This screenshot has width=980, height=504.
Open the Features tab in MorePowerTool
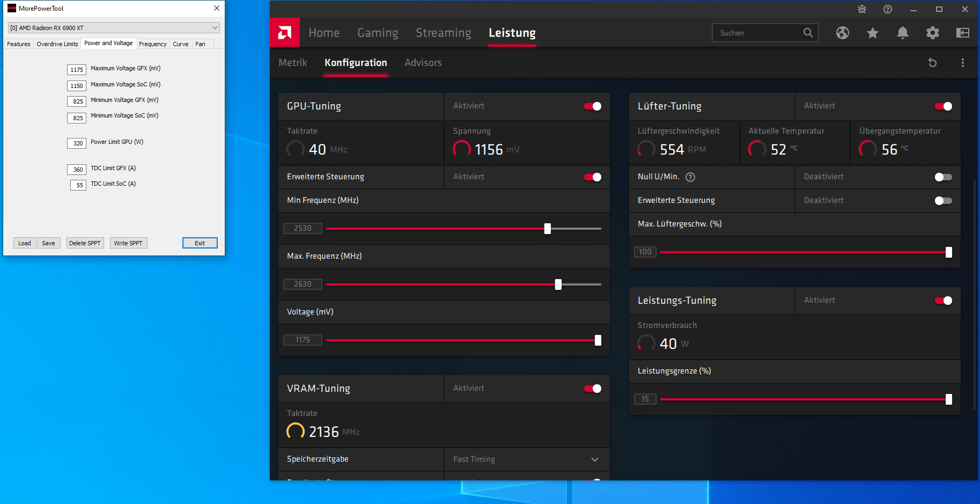(19, 44)
